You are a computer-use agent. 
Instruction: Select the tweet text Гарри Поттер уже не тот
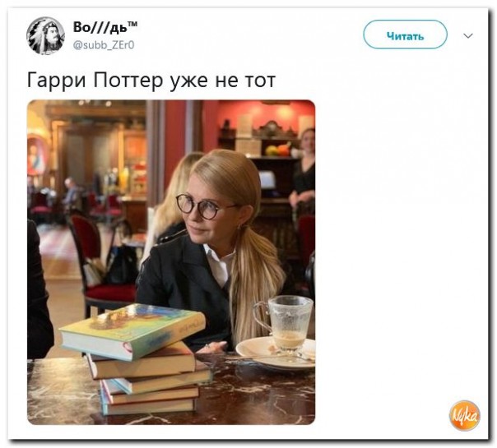coord(151,80)
